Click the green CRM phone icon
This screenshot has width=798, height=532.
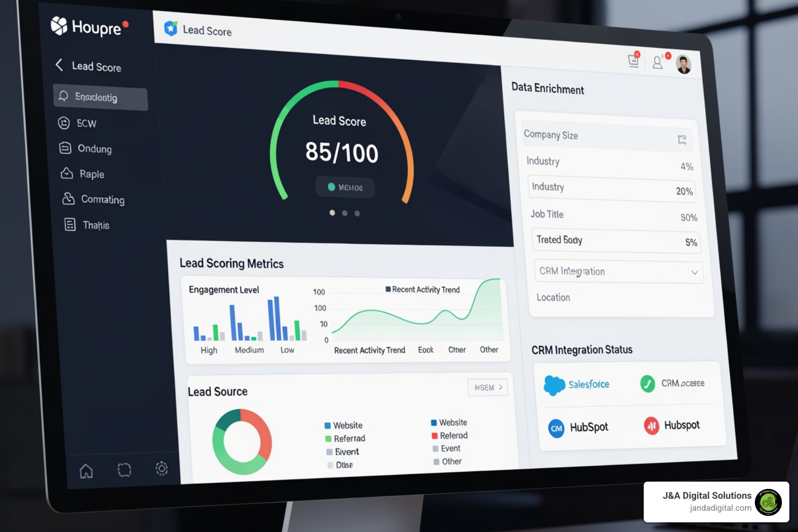(x=648, y=384)
